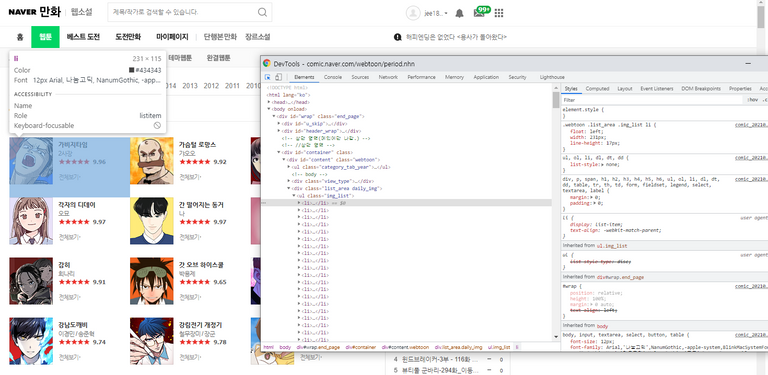768x375 pixels.
Task: Open the Performance tab
Action: pos(421,77)
